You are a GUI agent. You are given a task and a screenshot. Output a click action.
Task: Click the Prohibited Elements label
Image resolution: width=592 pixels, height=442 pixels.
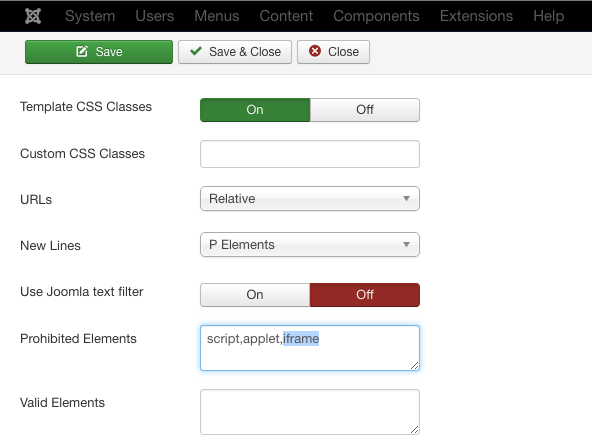[x=79, y=339]
